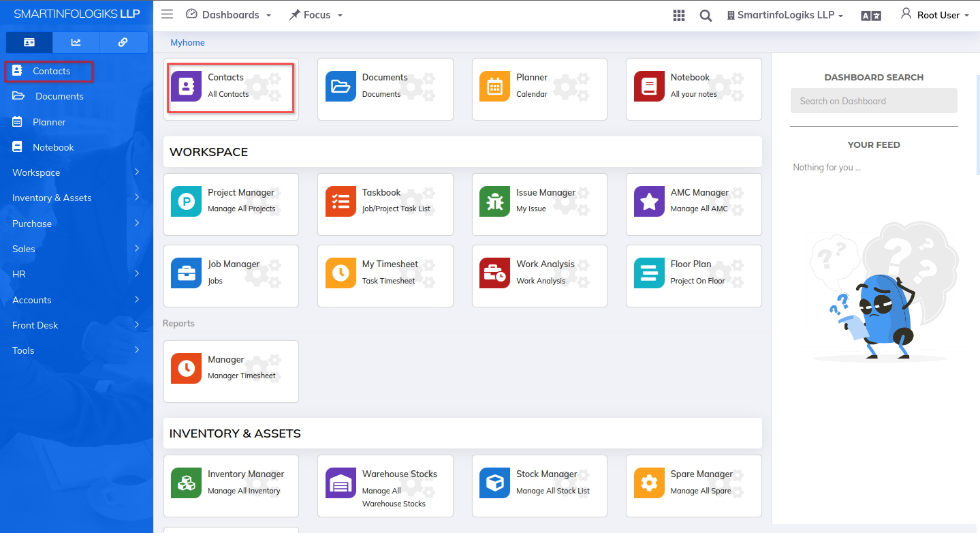The height and width of the screenshot is (533, 980).
Task: Click the SMARTINFOLOGIKS LLP logo text
Action: (x=76, y=14)
